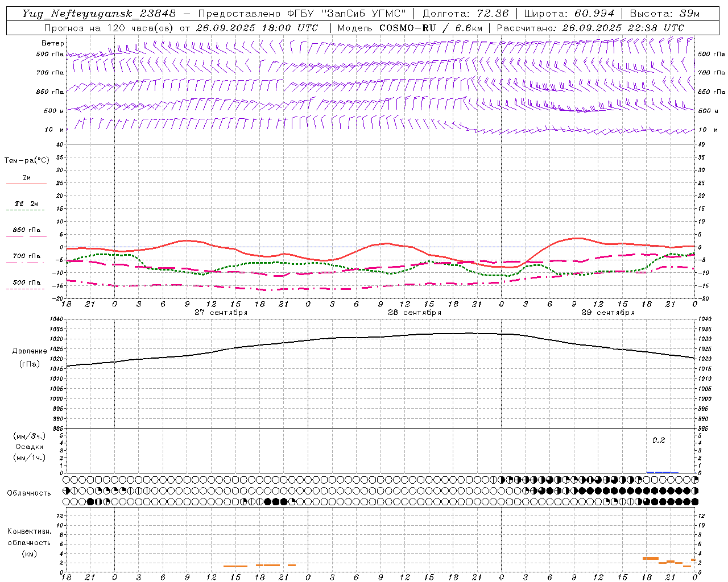Click the '(мм/3ч.)' precipitation unit label
The image size is (728, 582).
30,436
